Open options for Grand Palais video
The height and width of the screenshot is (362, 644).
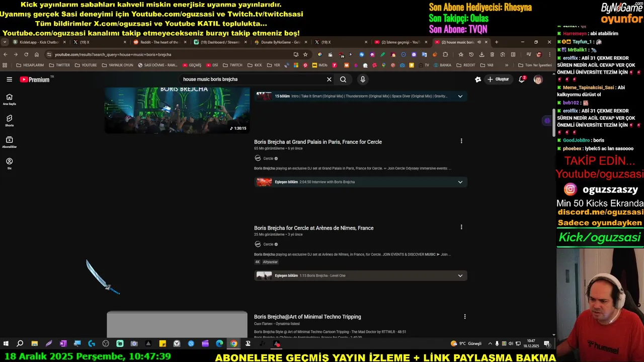pyautogui.click(x=461, y=141)
